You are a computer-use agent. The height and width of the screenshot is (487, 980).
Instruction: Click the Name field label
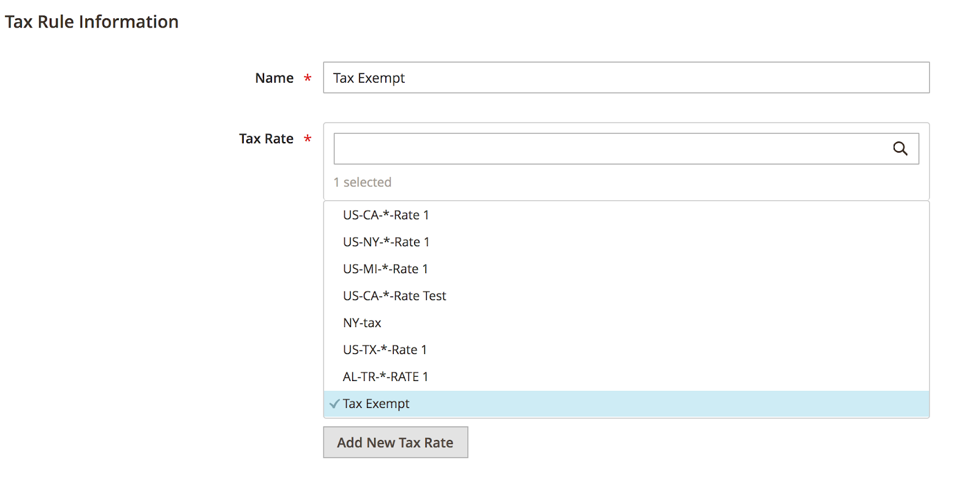(x=274, y=78)
